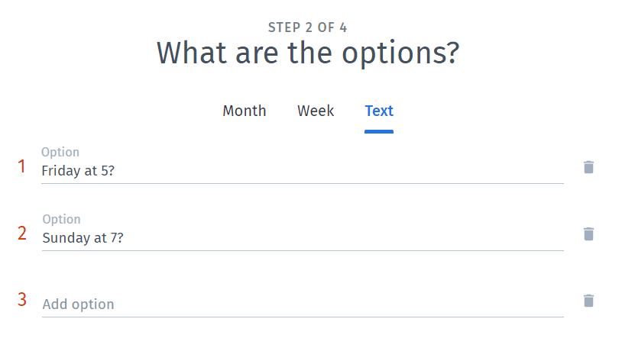Select the Text tab
622x364 pixels.
(379, 111)
